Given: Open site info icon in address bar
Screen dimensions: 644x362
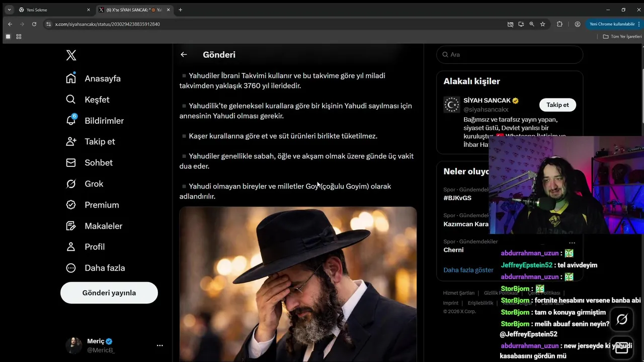Looking at the screenshot, I should [x=48, y=24].
